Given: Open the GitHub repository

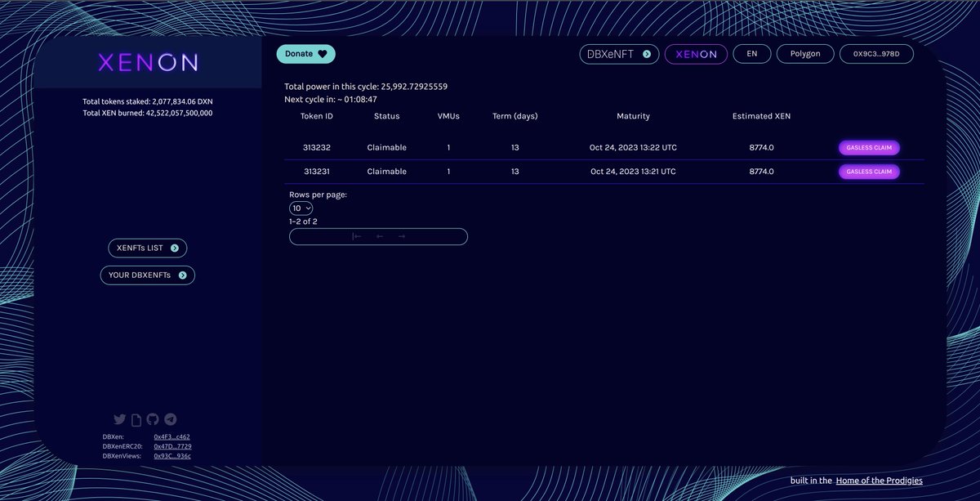Looking at the screenshot, I should (x=153, y=418).
